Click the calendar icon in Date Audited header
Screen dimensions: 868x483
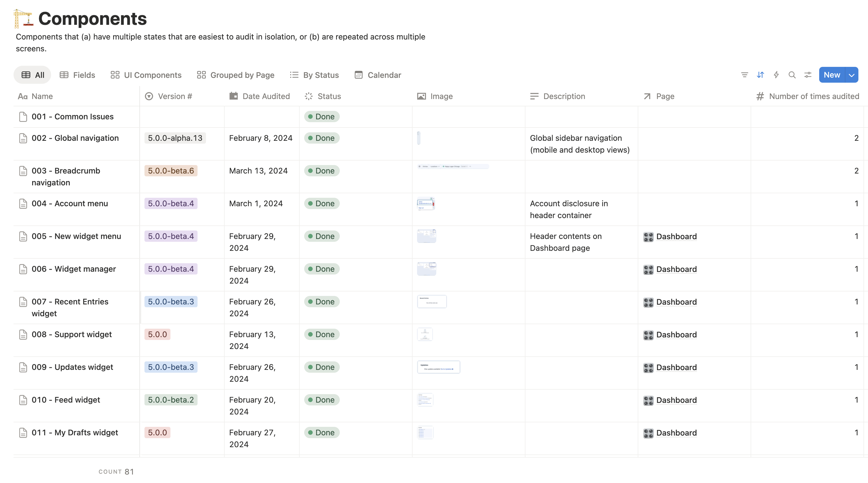tap(233, 96)
